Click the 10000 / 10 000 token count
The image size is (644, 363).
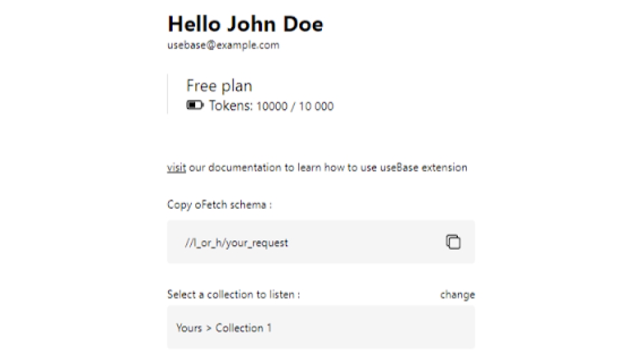point(295,106)
